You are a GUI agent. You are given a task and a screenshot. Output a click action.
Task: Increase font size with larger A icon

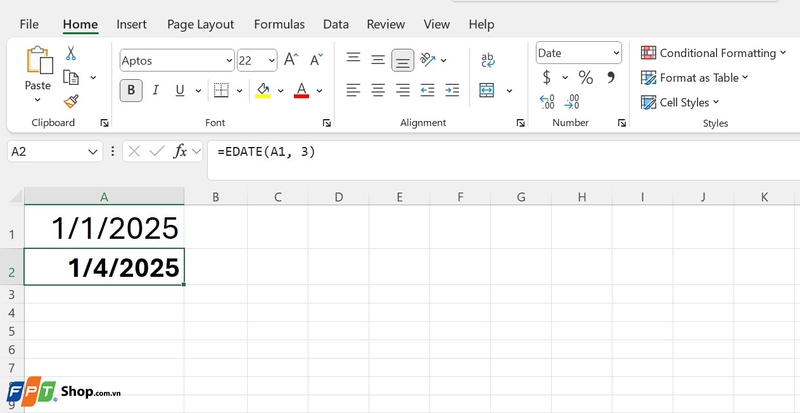click(x=291, y=60)
